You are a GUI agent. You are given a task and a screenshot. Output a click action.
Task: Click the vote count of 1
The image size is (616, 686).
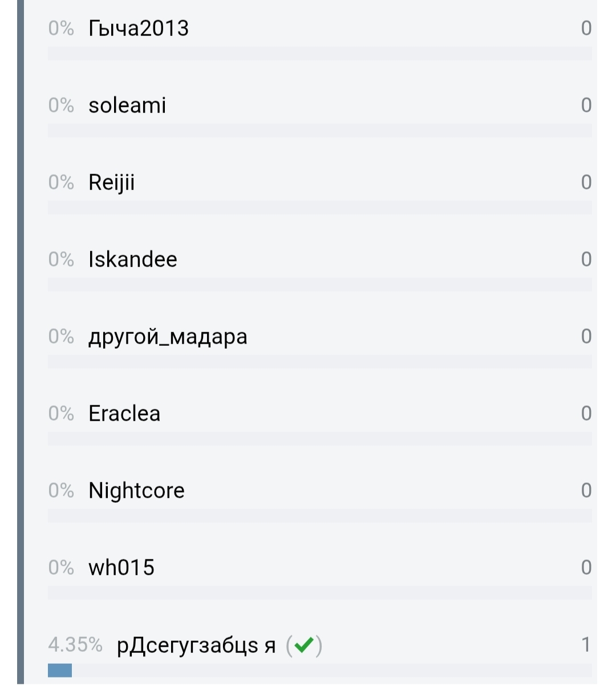[586, 645]
